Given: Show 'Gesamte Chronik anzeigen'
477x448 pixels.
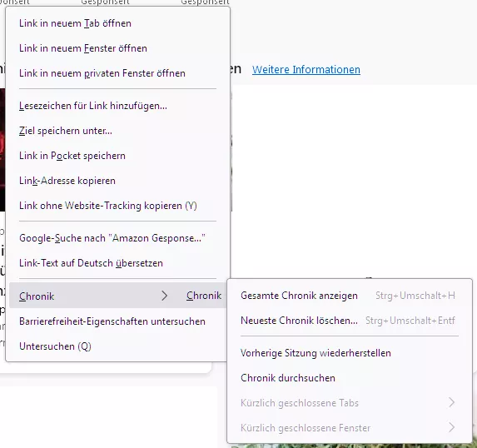Looking at the screenshot, I should click(350, 296).
